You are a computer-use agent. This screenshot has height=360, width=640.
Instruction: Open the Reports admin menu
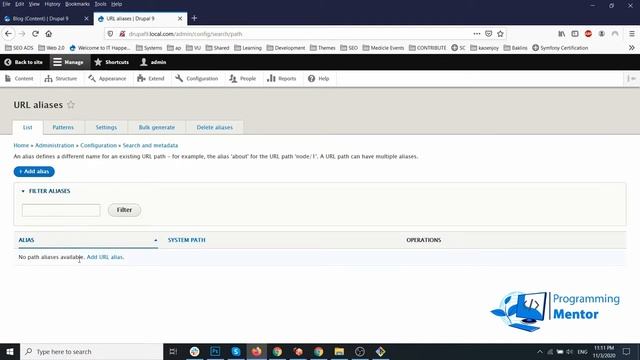(x=282, y=78)
